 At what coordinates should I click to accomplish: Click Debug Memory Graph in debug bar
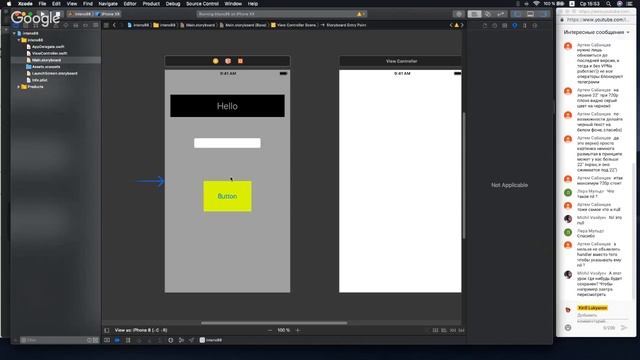click(x=181, y=340)
